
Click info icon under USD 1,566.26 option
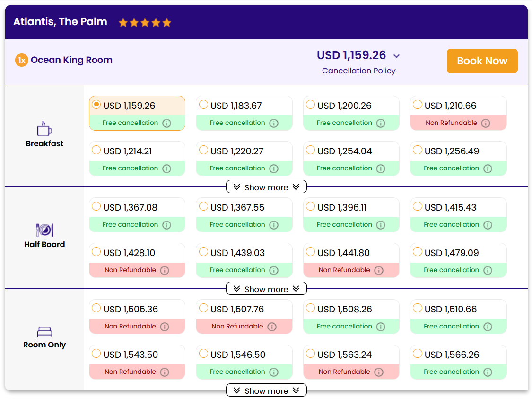[488, 372]
